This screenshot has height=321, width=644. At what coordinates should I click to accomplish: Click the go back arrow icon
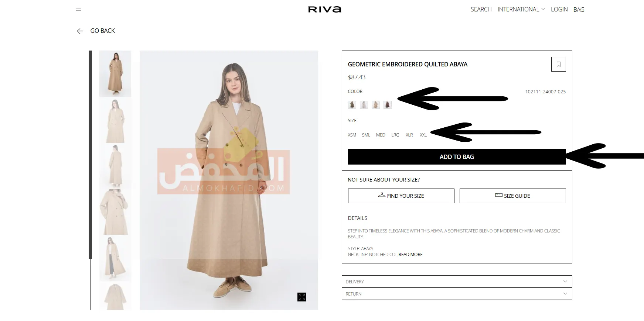80,31
